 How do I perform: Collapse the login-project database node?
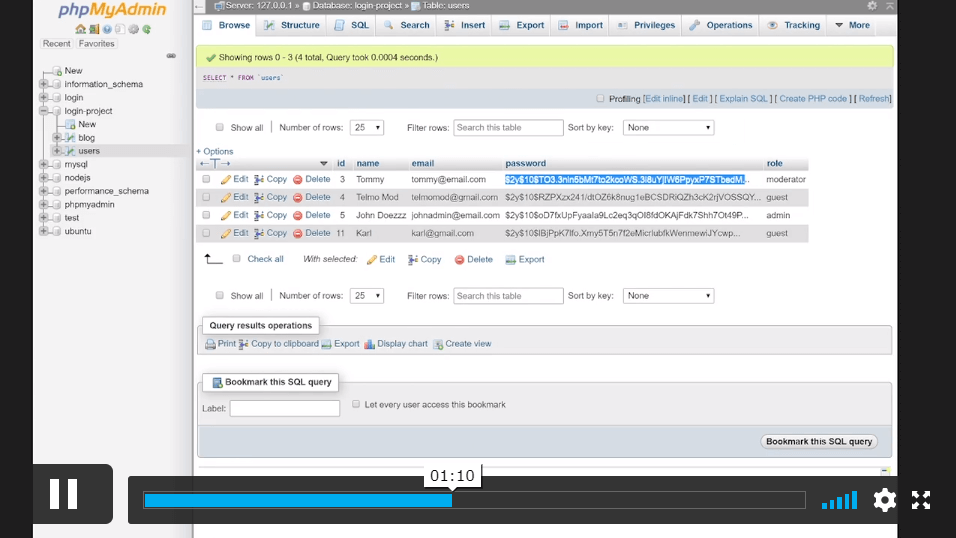[x=43, y=111]
